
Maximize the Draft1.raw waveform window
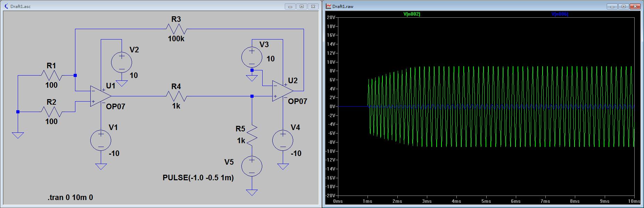pyautogui.click(x=624, y=6)
